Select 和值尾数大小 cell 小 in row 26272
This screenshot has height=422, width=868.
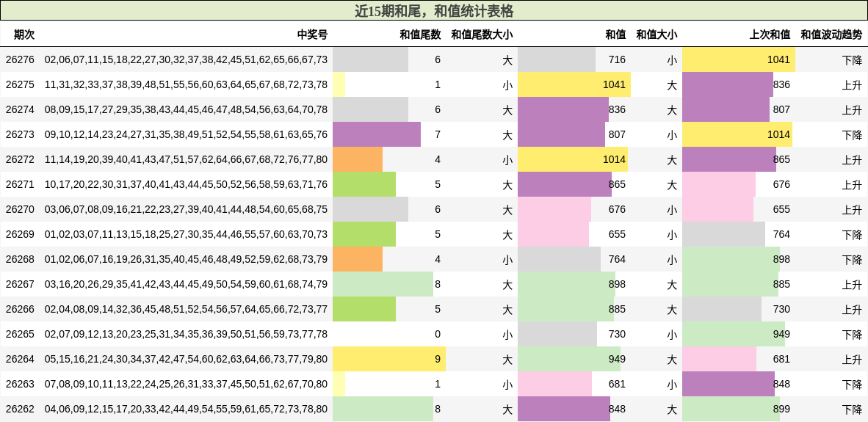point(507,159)
